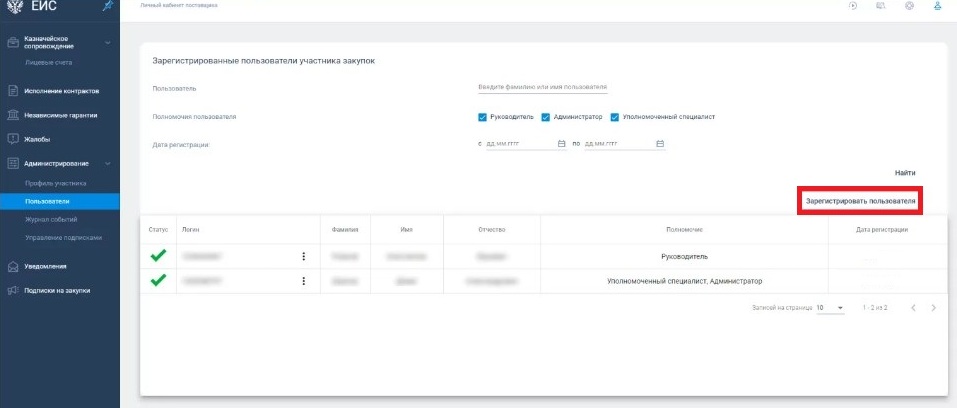Click the Зарегистрировать пользователя button

click(x=860, y=201)
